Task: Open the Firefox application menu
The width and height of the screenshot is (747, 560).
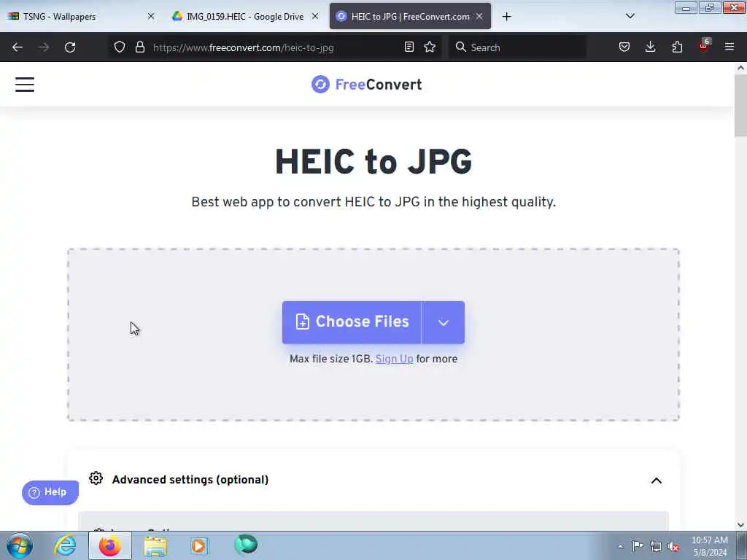Action: 729,47
